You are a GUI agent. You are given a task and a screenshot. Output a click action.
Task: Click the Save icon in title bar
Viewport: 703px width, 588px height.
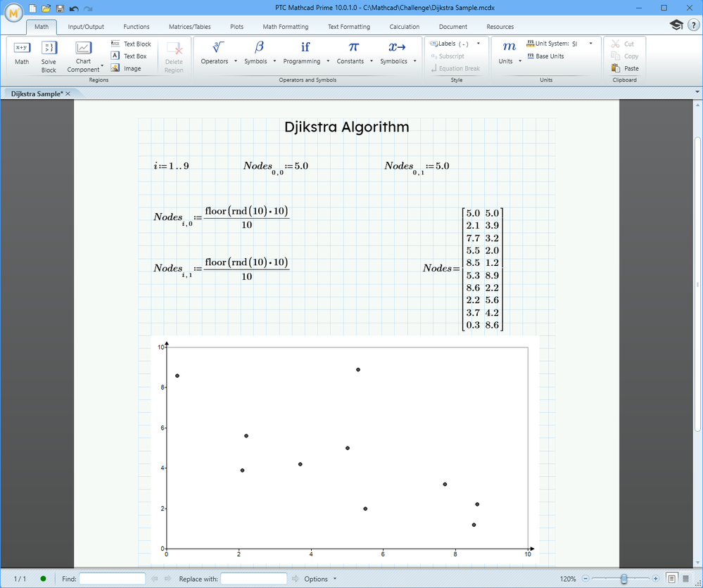[60, 8]
